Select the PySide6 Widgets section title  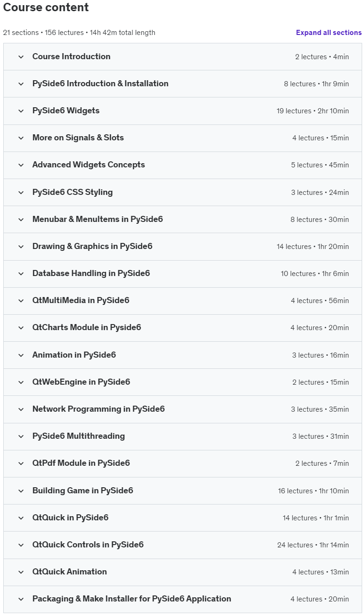[66, 111]
